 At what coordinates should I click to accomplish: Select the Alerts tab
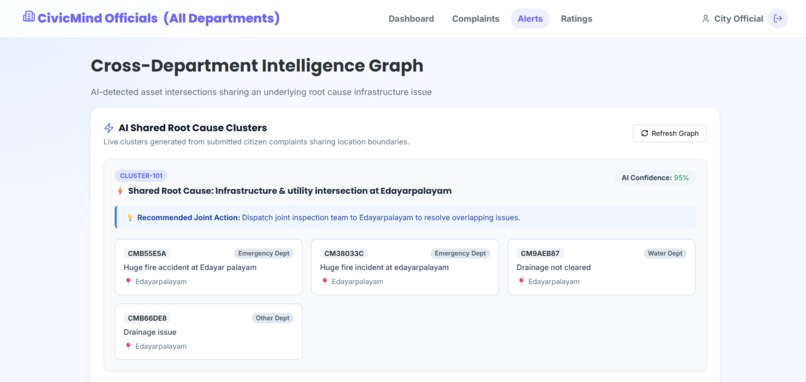click(530, 19)
